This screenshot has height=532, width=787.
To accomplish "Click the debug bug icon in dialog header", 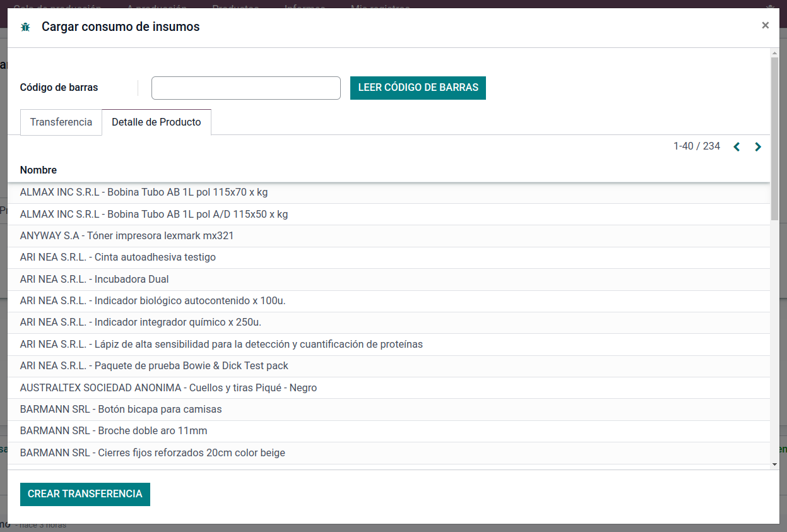I will (x=25, y=27).
